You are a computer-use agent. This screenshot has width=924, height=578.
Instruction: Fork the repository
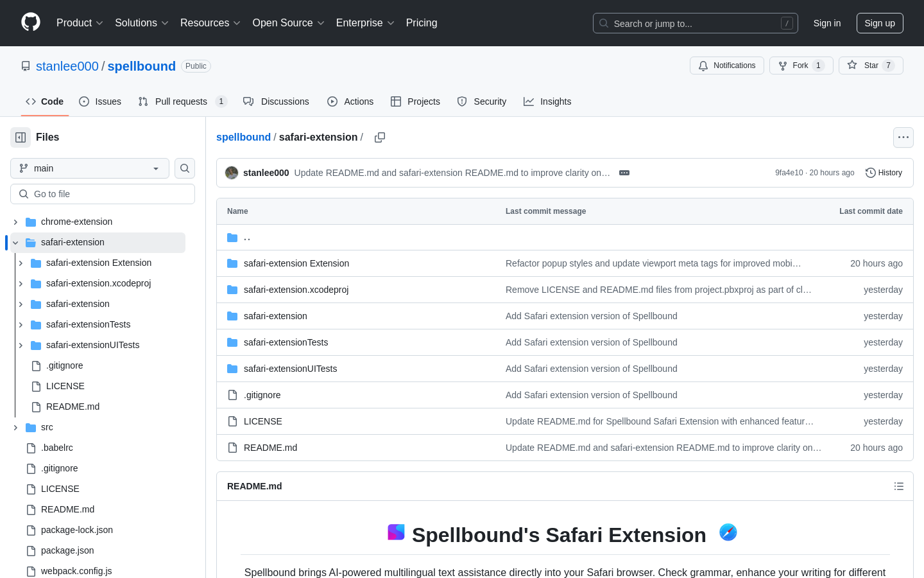[801, 66]
